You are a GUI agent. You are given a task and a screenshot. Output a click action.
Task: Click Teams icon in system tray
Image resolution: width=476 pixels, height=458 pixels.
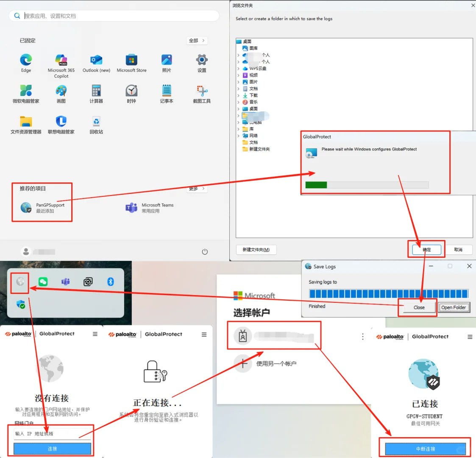(66, 282)
